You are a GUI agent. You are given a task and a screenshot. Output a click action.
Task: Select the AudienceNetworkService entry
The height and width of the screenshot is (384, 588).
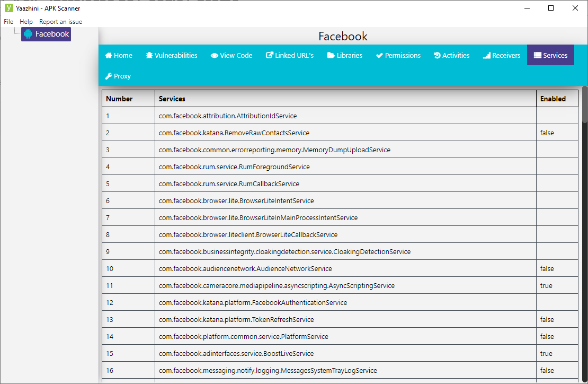pyautogui.click(x=245, y=269)
